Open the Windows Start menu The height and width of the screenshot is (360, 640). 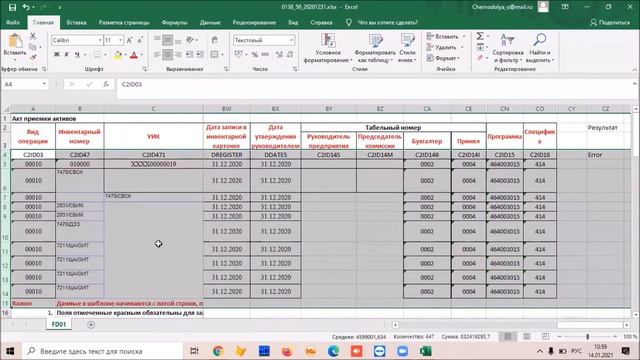(10, 351)
